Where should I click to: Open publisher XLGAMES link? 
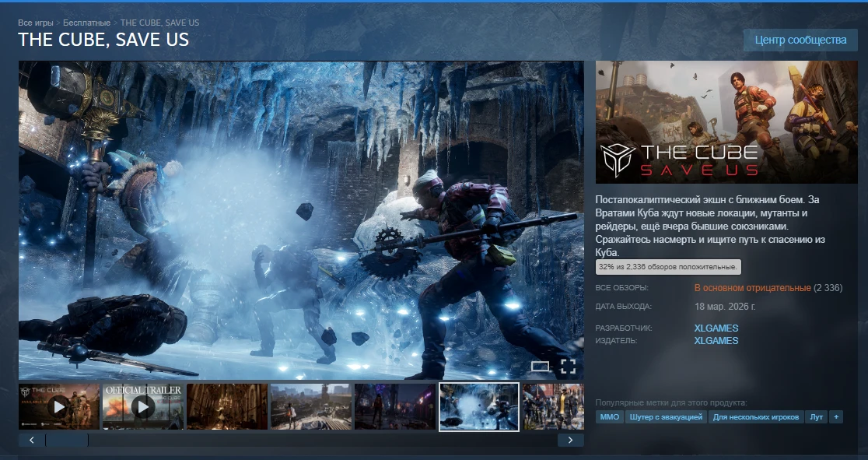tap(716, 341)
